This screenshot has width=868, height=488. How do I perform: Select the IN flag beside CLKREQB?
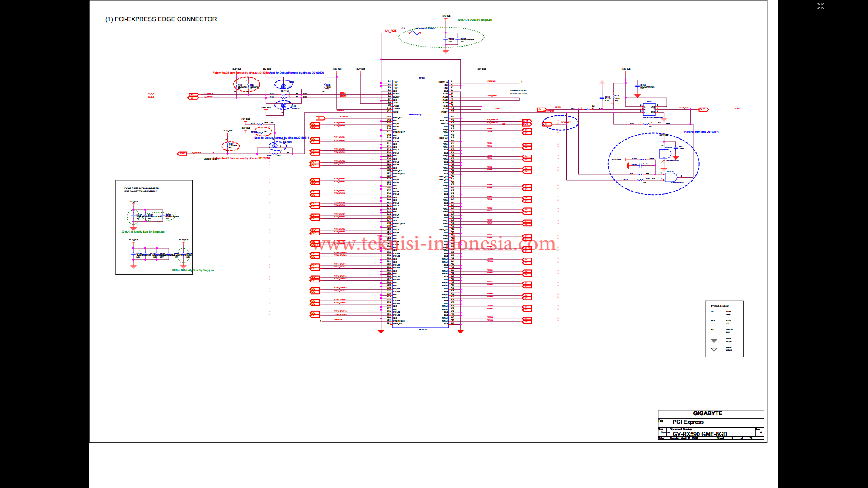[x=319, y=118]
